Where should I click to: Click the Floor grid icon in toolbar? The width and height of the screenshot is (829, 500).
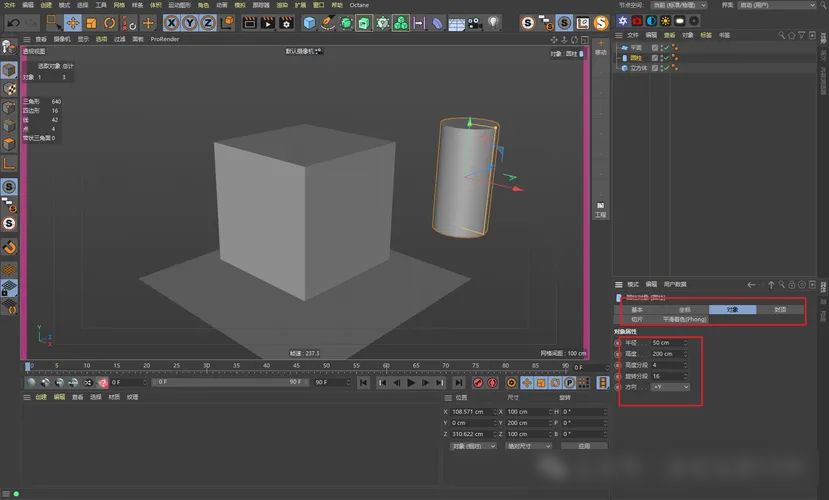(456, 23)
